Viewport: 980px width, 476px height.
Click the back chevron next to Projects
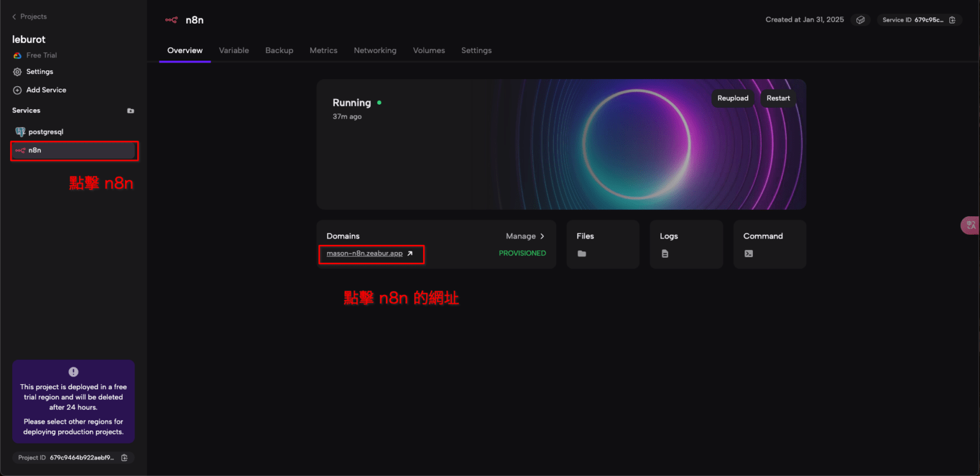(14, 17)
